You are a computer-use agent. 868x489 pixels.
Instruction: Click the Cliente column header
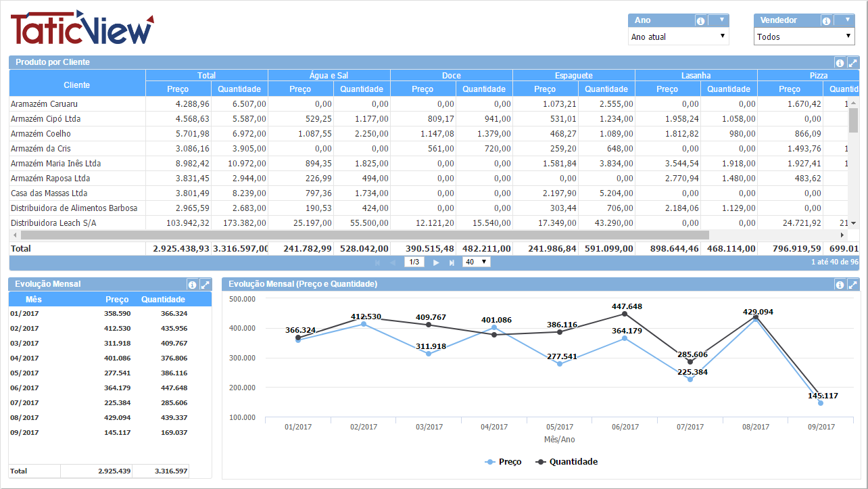click(77, 85)
